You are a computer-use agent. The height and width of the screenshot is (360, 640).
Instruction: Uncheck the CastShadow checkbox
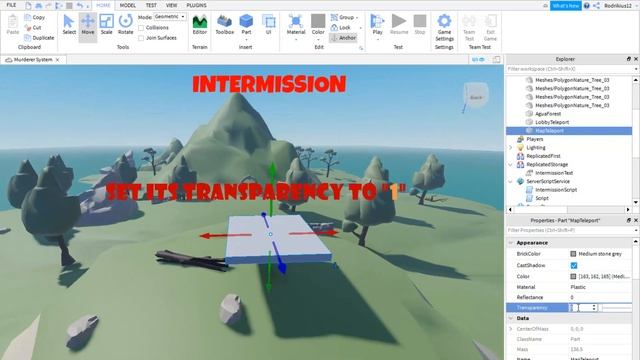coord(574,265)
